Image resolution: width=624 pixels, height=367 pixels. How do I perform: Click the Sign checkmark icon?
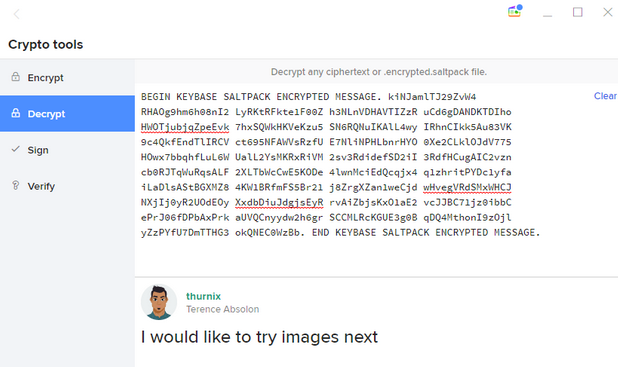coord(16,149)
